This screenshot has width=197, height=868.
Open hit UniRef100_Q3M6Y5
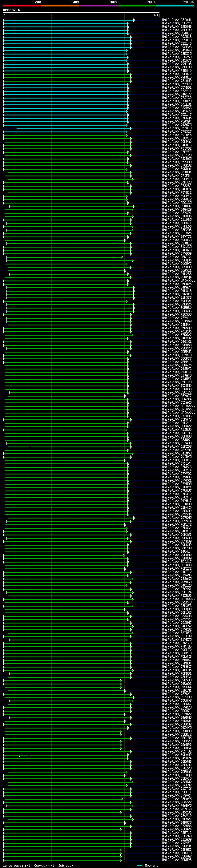176,419
